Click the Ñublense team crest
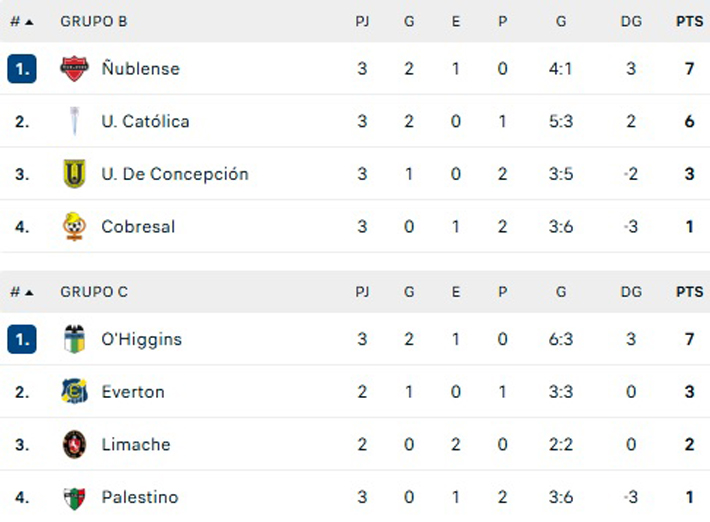The height and width of the screenshot is (522, 710). coord(74,69)
